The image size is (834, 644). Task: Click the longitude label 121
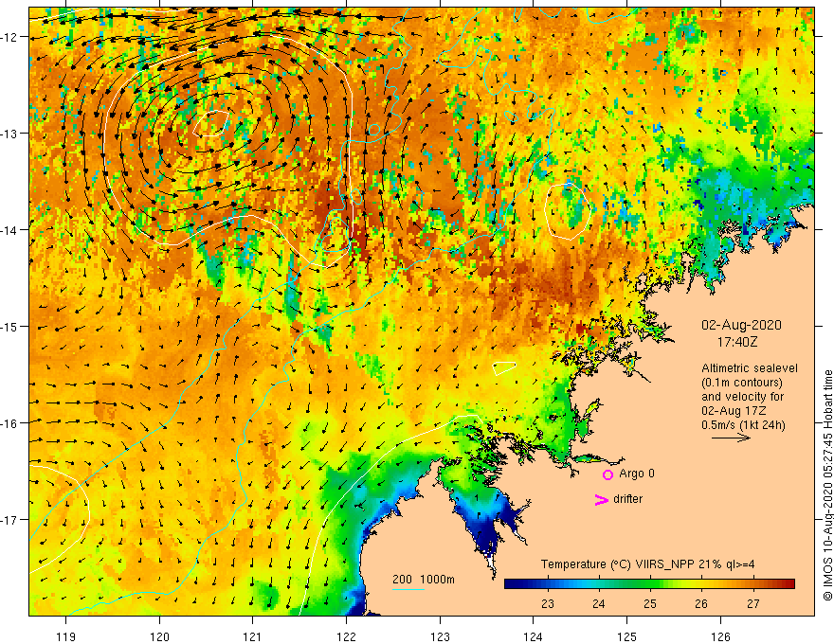coord(253,636)
